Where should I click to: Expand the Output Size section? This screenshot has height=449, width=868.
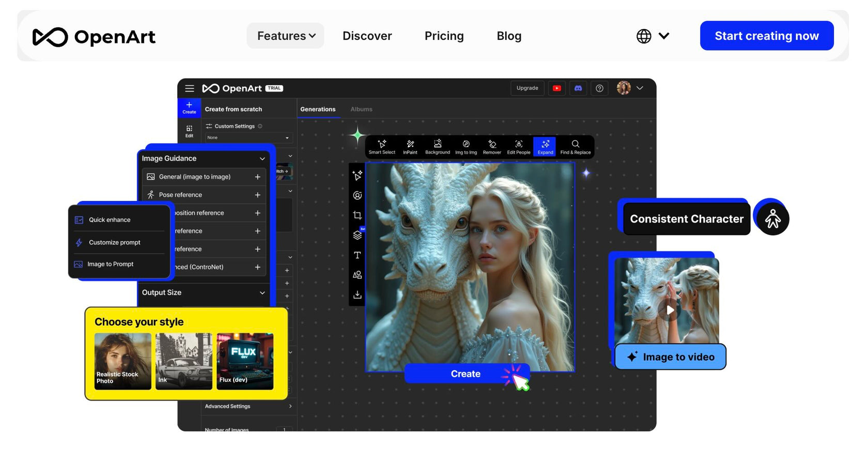(262, 292)
